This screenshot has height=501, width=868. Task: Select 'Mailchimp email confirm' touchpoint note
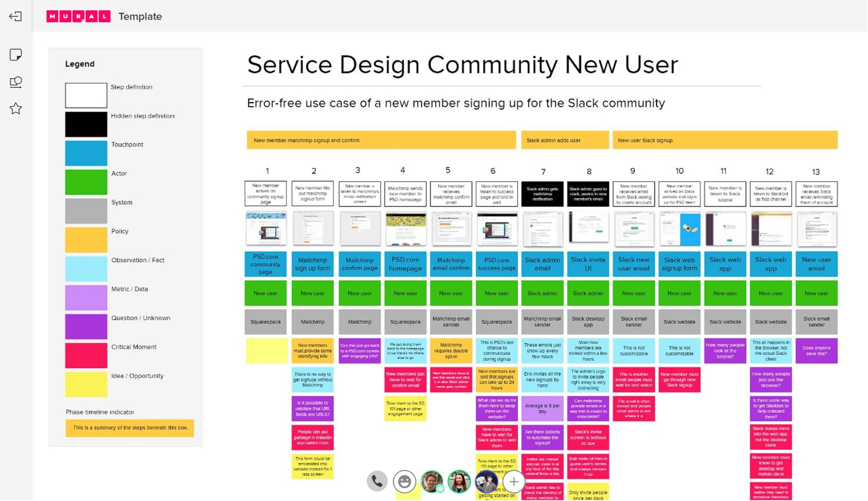[x=451, y=264]
